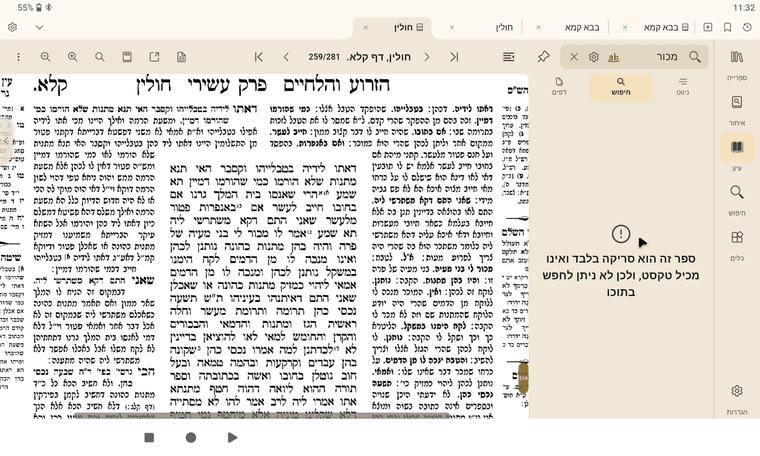Viewport: 760px width, 456px height.
Task: Select the חיפוש tab in side panel
Action: point(621,86)
